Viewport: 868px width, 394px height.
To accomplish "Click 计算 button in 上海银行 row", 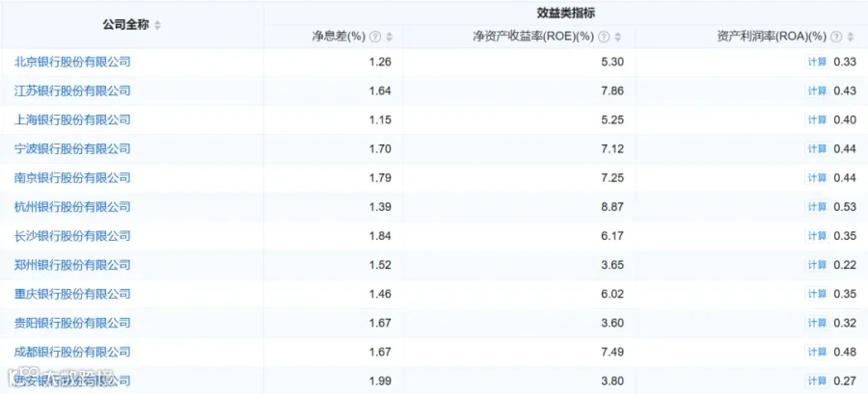I will [817, 119].
